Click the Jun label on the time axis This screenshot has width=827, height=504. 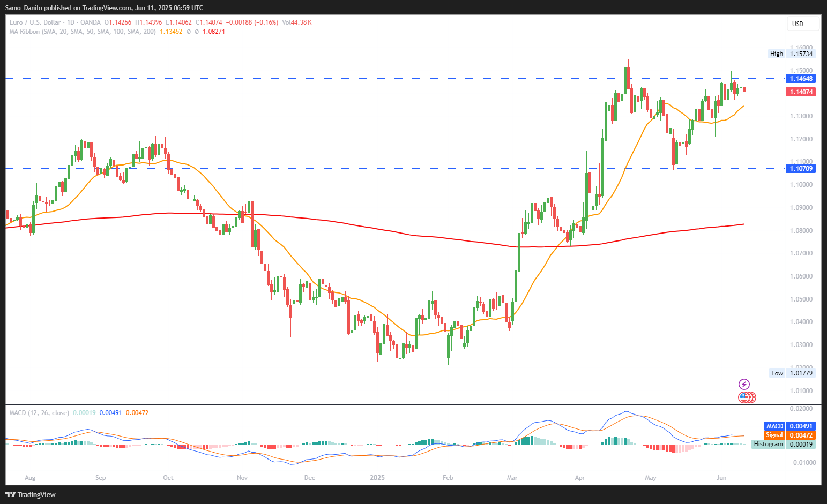click(x=721, y=478)
